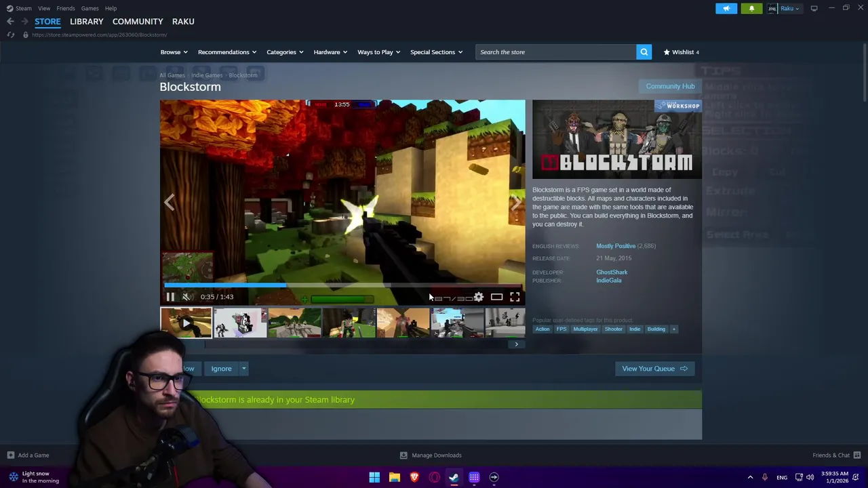Toggle theater mode rectangle icon

point(496,297)
